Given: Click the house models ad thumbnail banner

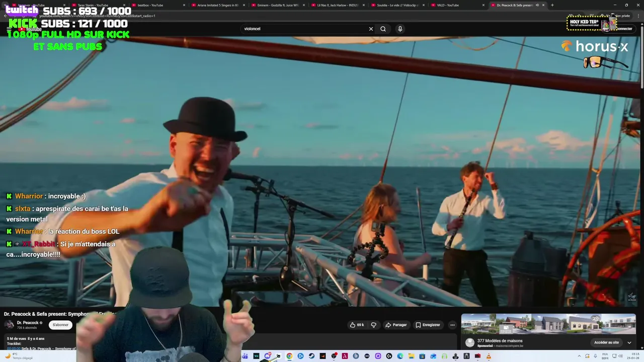Looking at the screenshot, I should (x=548, y=324).
